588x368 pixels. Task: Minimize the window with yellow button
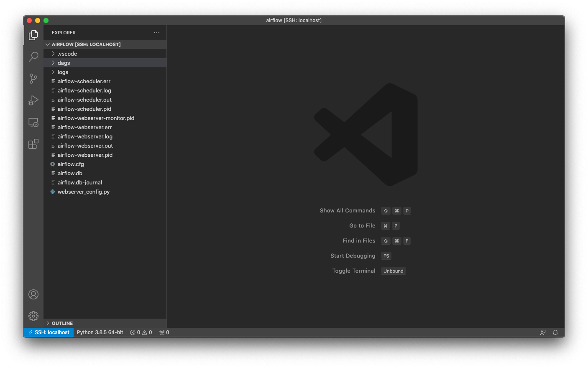point(38,20)
